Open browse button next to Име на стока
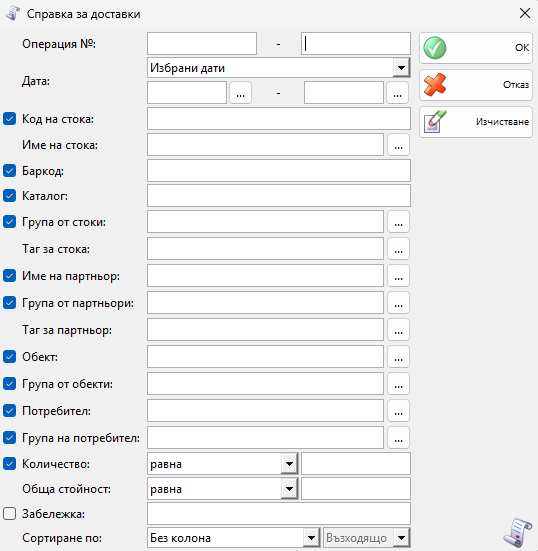The width and height of the screenshot is (538, 551). [x=398, y=144]
